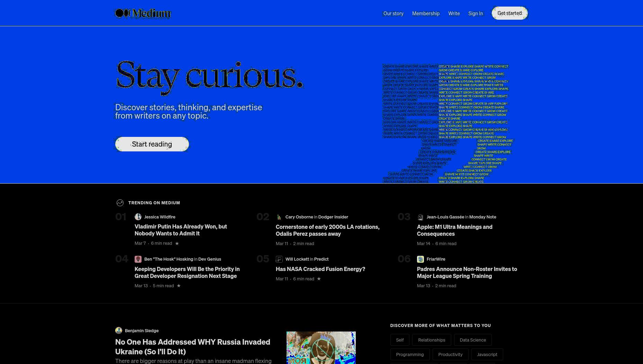Open the Monday Note publication
This screenshot has width=643, height=364.
tap(482, 217)
